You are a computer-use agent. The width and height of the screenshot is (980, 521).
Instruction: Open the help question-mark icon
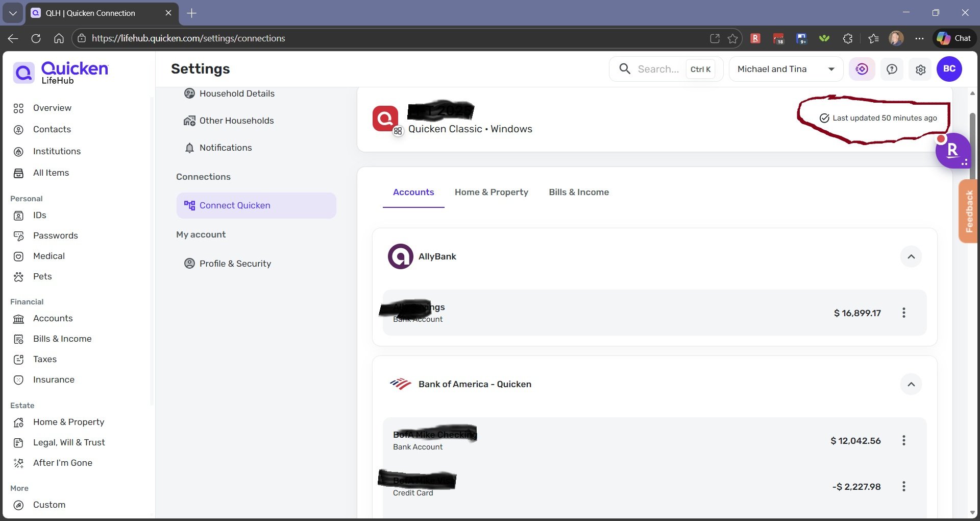coord(891,69)
